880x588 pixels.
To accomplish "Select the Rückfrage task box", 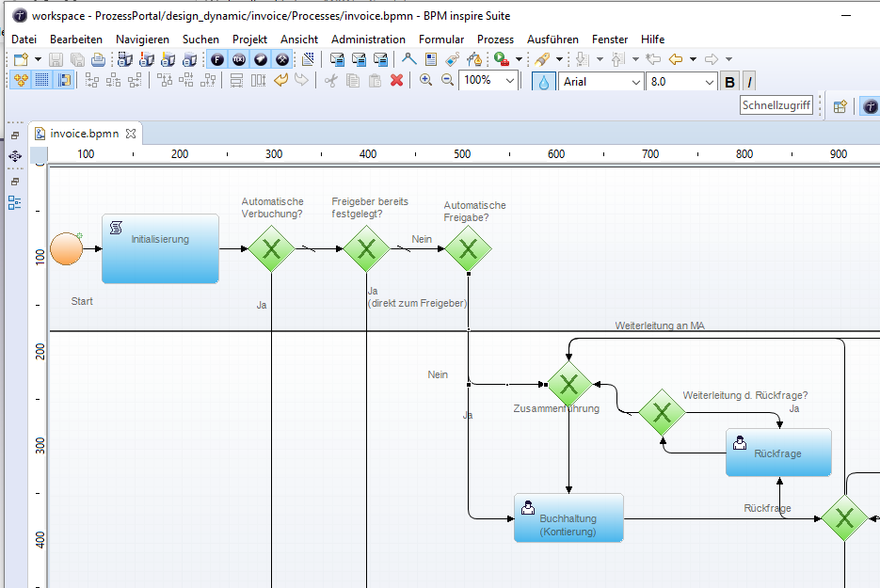I will (x=778, y=453).
